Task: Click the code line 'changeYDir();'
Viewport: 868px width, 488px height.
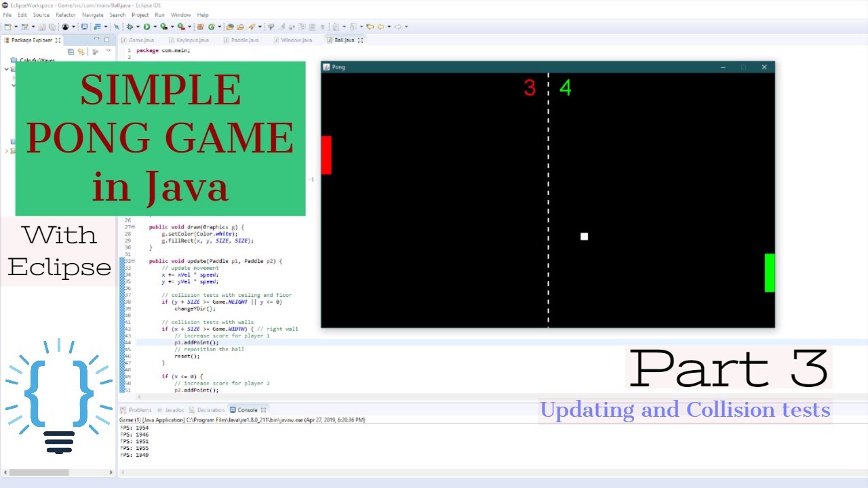Action: (195, 308)
